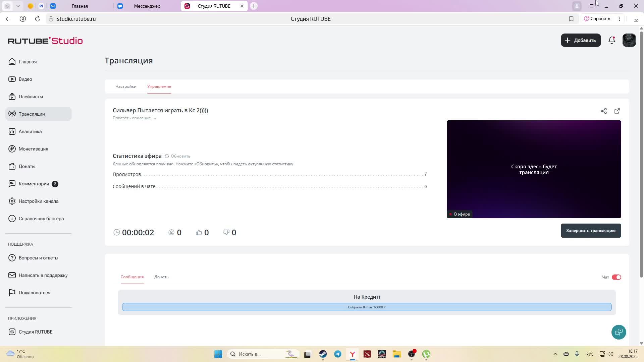Click the Завершить трансляцию button
Screen dimensions: 644x362
click(x=591, y=231)
